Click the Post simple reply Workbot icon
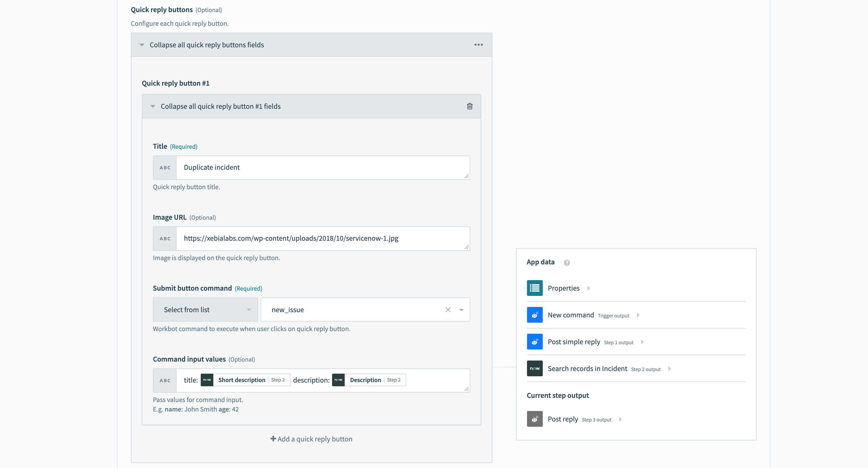868x468 pixels. click(534, 342)
